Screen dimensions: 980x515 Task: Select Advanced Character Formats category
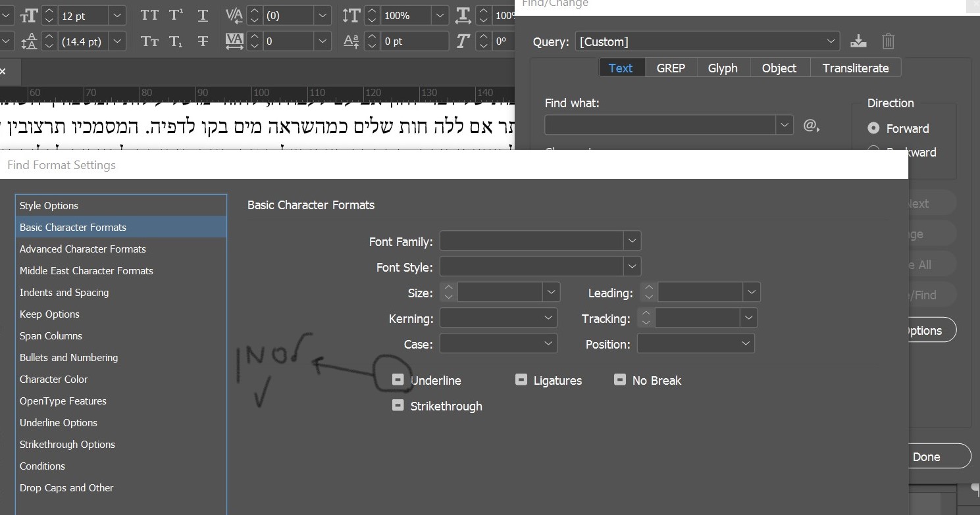[121, 249]
